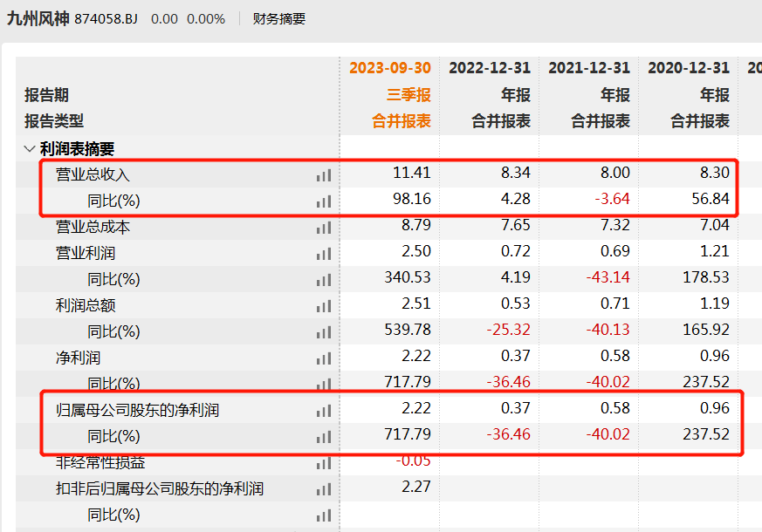Image resolution: width=762 pixels, height=532 pixels.
Task: Show chart for 营业总成本 row
Action: click(x=324, y=228)
